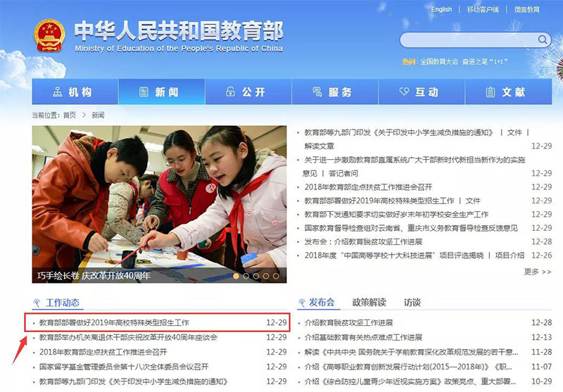
Task: Click 新闻 in the breadcrumb
Action: pyautogui.click(x=98, y=115)
